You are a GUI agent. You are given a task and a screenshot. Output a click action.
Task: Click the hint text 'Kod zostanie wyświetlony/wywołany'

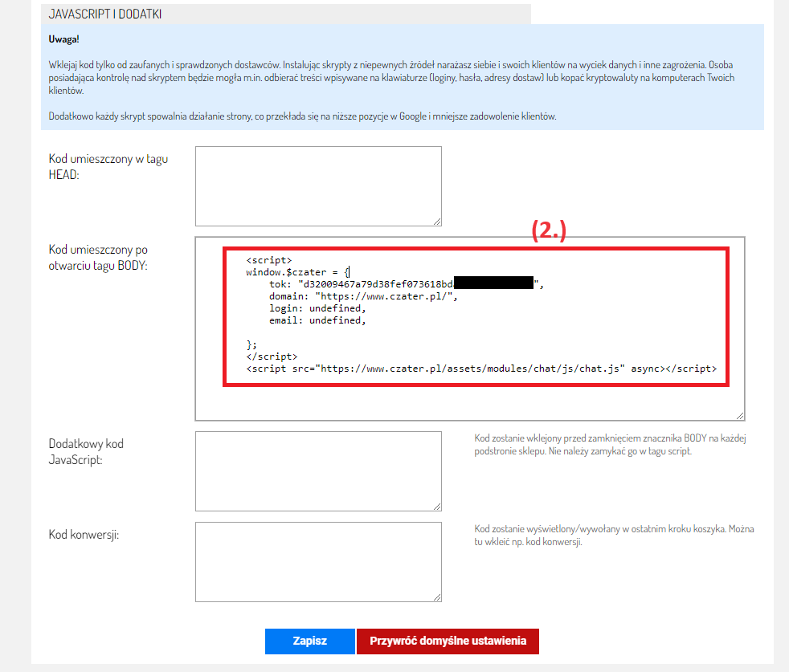tap(614, 536)
